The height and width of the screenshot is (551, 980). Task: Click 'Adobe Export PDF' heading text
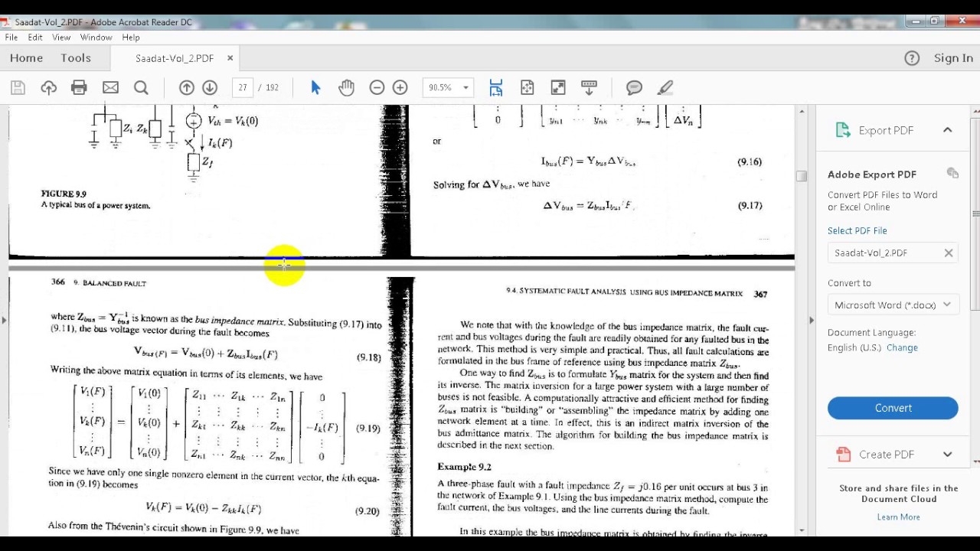(872, 174)
